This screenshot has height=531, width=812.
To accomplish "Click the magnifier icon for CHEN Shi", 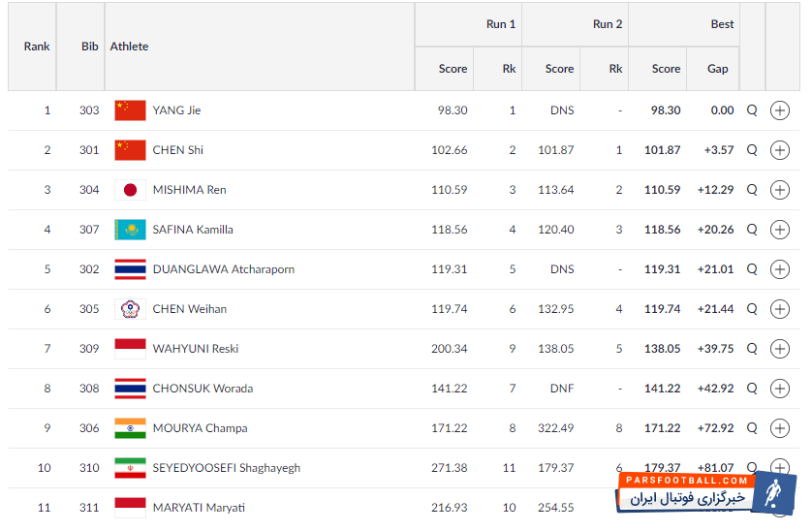I will pos(752,150).
